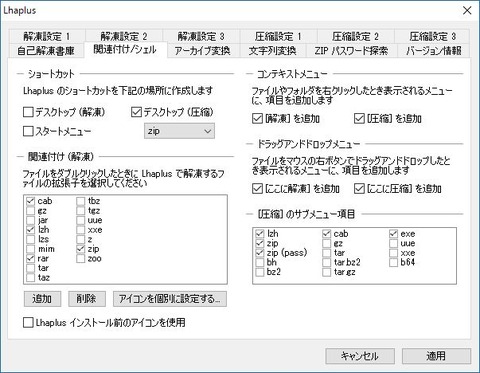Check the zoo extension checkbox
This screenshot has width=480, height=373.
[x=81, y=258]
